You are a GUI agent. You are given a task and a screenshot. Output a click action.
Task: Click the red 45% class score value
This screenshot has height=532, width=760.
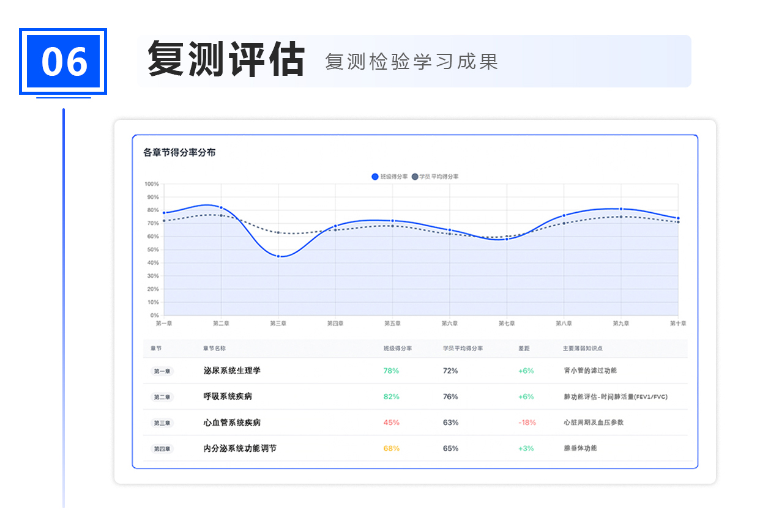(x=391, y=423)
